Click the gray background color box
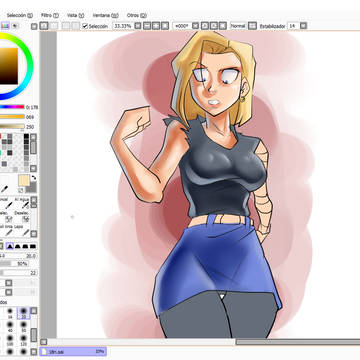Image resolution: width=360 pixels, height=360 pixels. click(32, 188)
